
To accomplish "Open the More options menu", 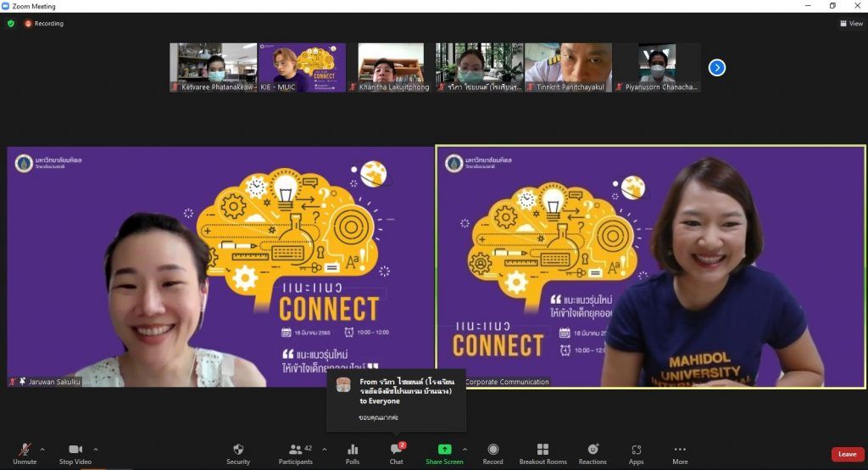I will pyautogui.click(x=680, y=453).
